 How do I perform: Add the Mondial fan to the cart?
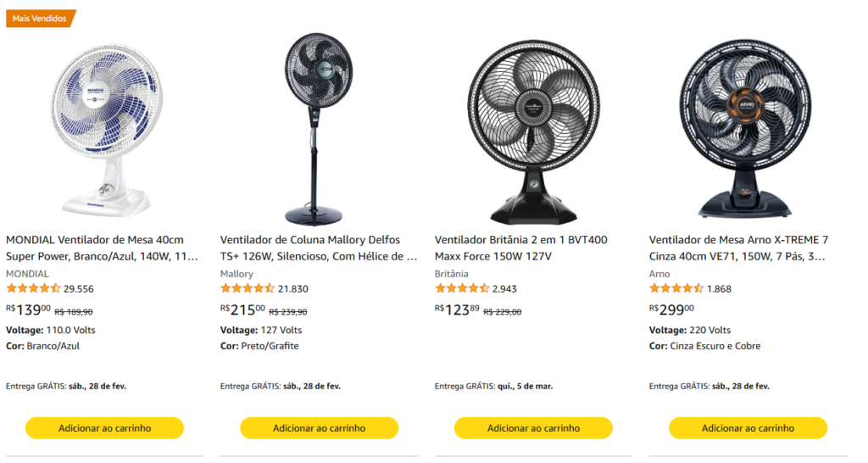click(104, 428)
